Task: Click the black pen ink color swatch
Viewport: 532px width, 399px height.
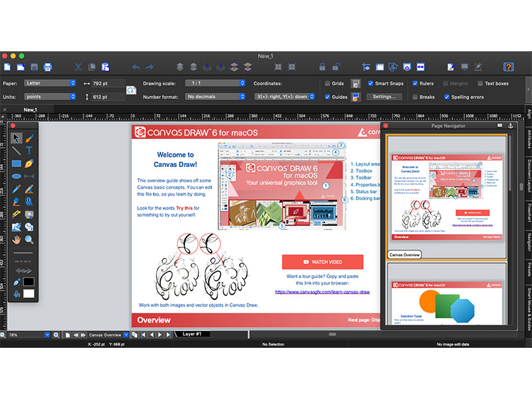Action: click(29, 281)
